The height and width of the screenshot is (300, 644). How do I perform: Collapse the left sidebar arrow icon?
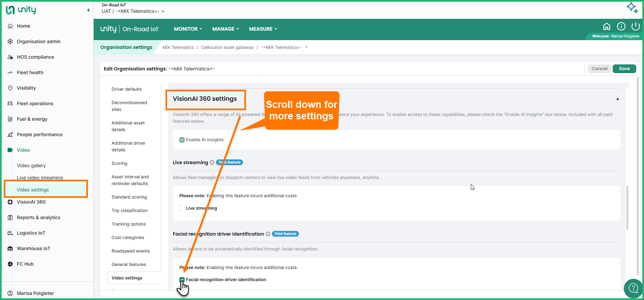(88, 10)
